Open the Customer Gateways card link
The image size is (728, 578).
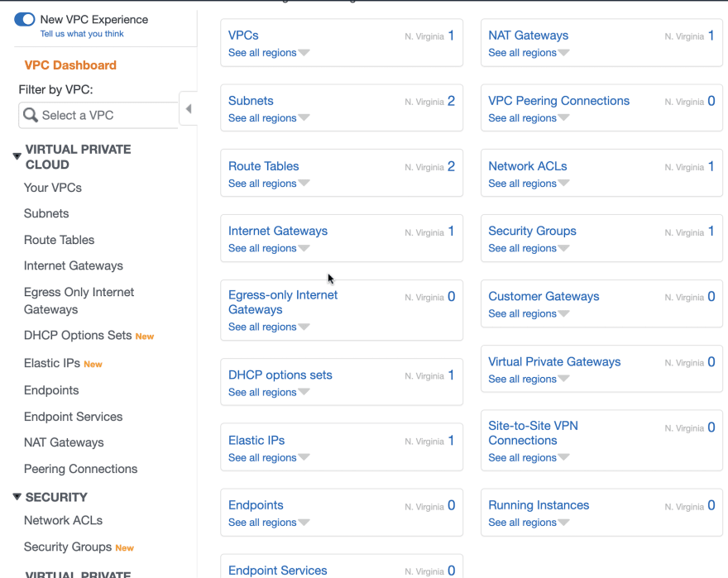click(x=544, y=296)
